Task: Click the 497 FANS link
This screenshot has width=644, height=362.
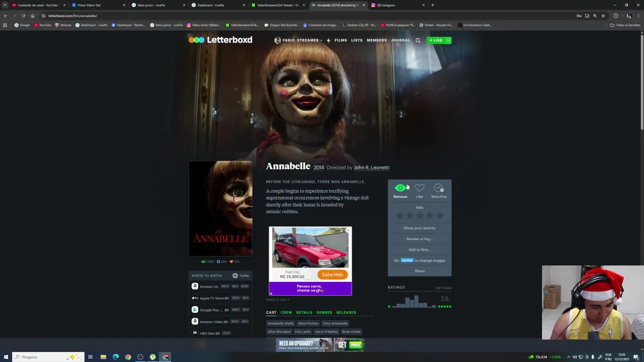Action: click(x=443, y=288)
